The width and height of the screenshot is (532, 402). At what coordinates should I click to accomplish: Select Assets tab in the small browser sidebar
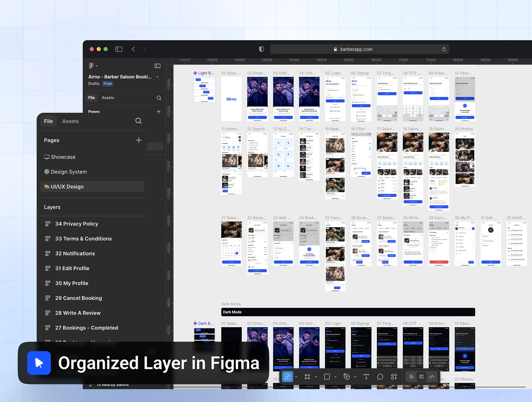[x=108, y=98]
